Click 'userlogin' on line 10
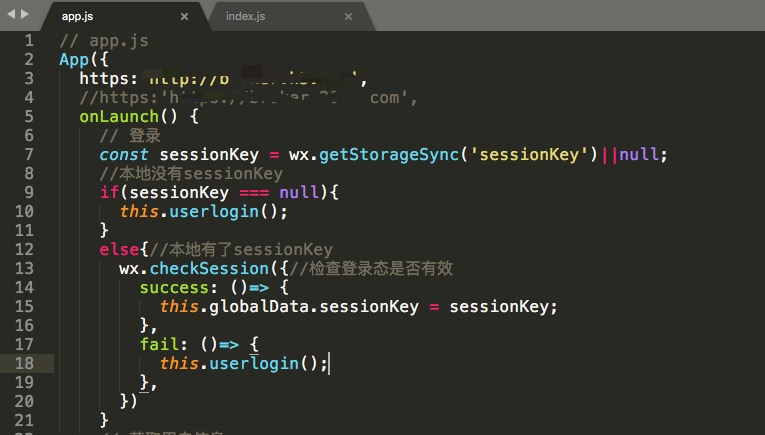The height and width of the screenshot is (435, 765). pyautogui.click(x=214, y=212)
